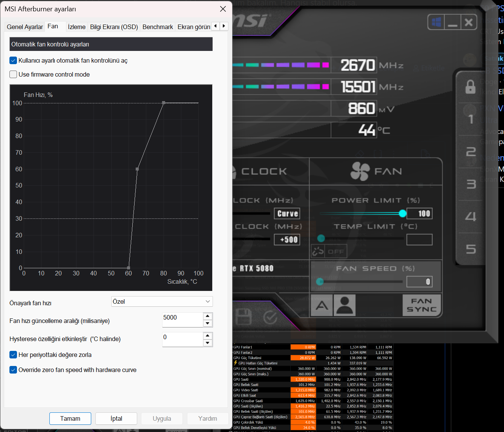Click lightning icon beside GPU Hatları Güç Tüketimi
The image size is (504, 432).
click(x=236, y=363)
